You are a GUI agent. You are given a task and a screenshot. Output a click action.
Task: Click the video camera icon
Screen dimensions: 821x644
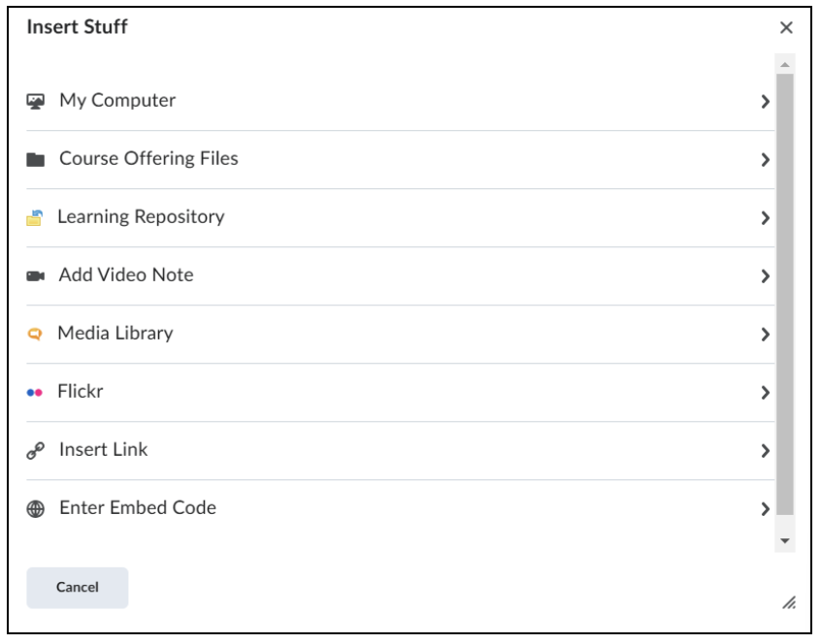(36, 275)
